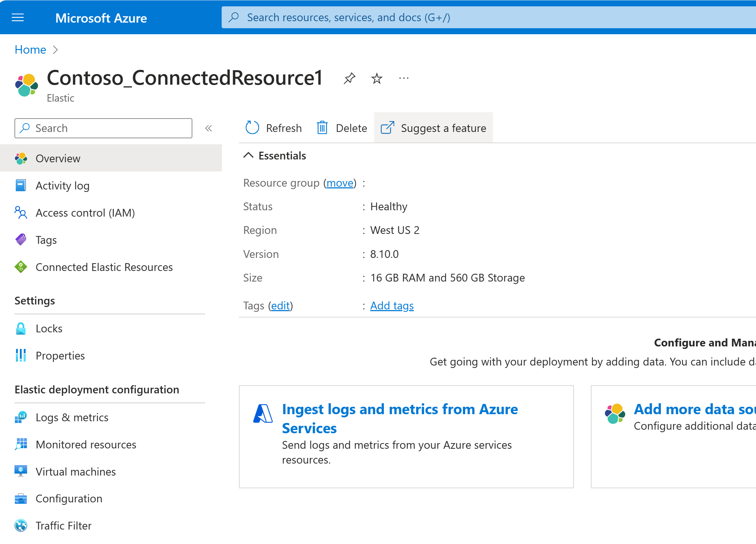Screen dimensions: 756x544
Task: Click Suggest a feature button
Action: pyautogui.click(x=432, y=127)
